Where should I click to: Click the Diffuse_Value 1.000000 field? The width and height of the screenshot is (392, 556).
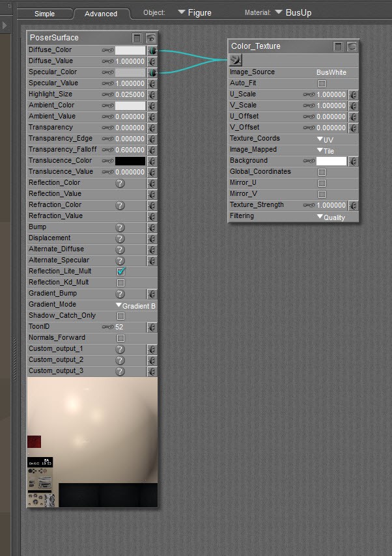tap(130, 61)
